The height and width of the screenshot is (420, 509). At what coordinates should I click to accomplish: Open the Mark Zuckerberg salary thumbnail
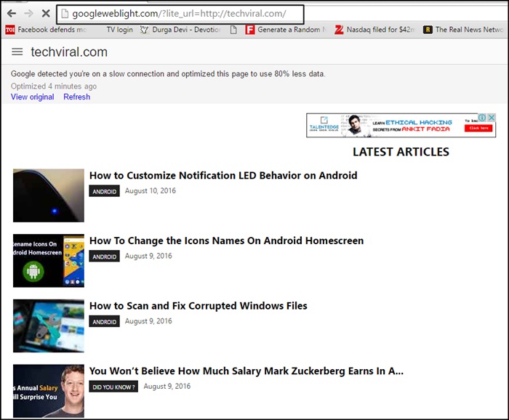pyautogui.click(x=49, y=391)
